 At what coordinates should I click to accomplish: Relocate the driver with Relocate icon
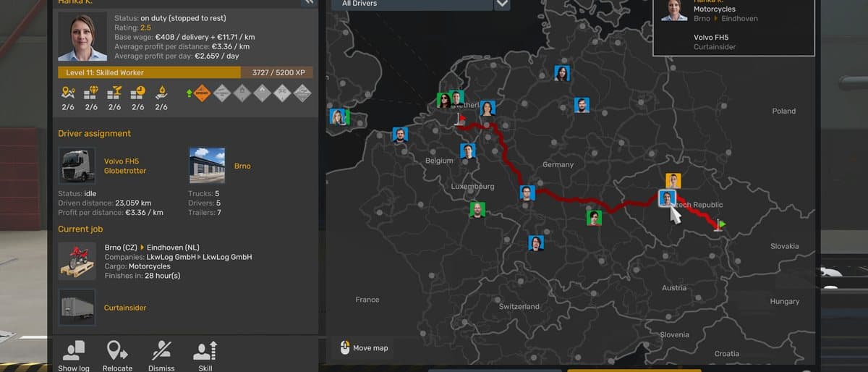pyautogui.click(x=117, y=355)
